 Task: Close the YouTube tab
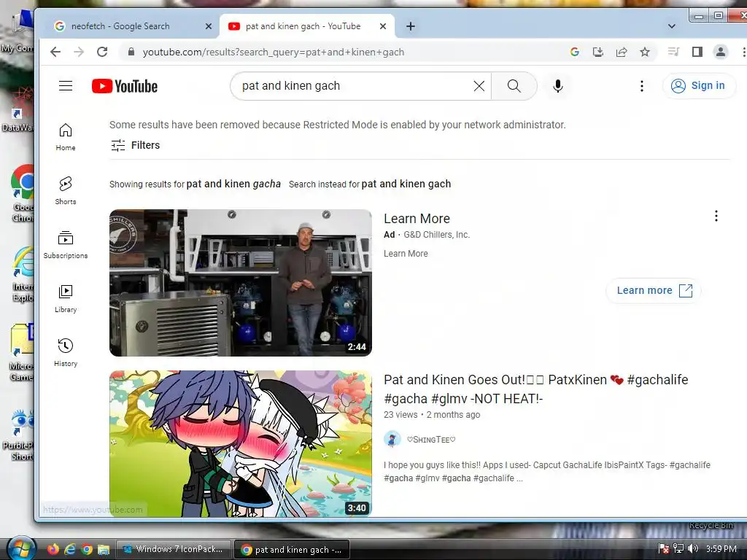[382, 27]
